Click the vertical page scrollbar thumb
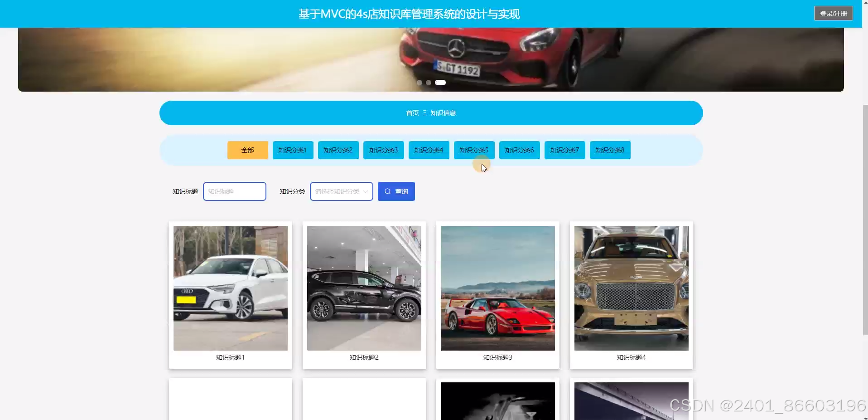Screen dimensions: 868x420 coord(865,220)
